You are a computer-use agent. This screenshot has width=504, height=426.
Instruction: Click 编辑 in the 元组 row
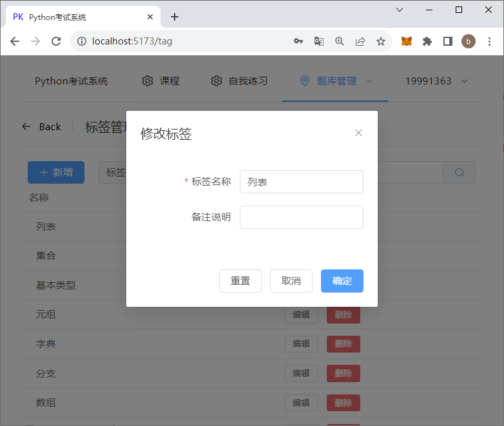coord(301,315)
